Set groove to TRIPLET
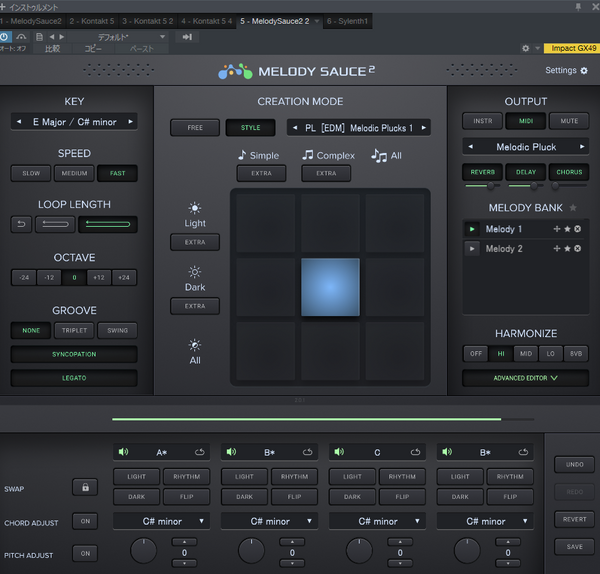The height and width of the screenshot is (574, 600). [x=74, y=330]
